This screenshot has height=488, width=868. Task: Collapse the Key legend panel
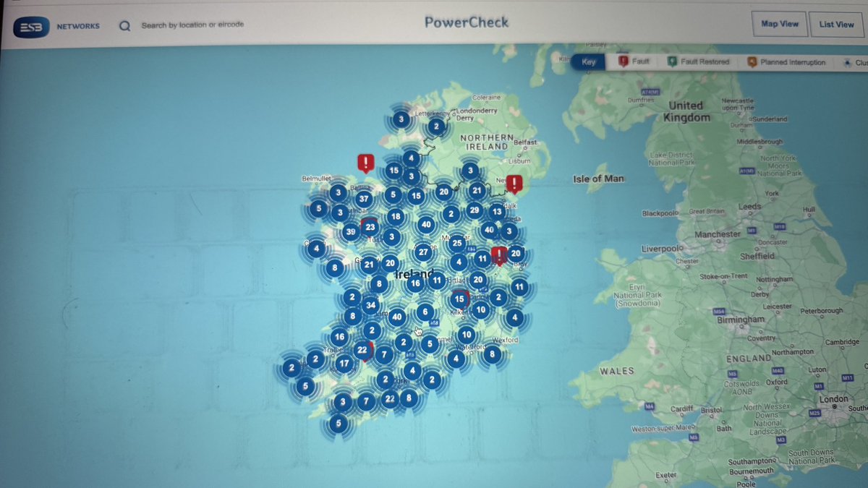click(588, 62)
